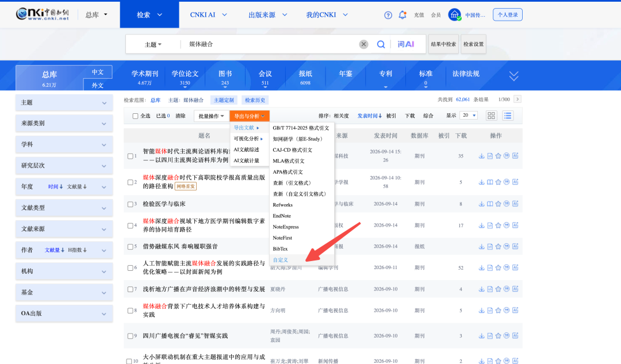This screenshot has width=621, height=364.
Task: Check the box for result 4
Action: [x=130, y=225]
